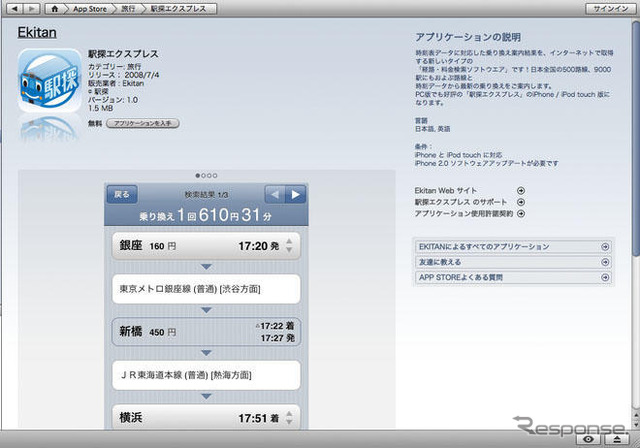The height and width of the screenshot is (448, 640).
Task: Go to next search result arrow
Action: [x=296, y=195]
